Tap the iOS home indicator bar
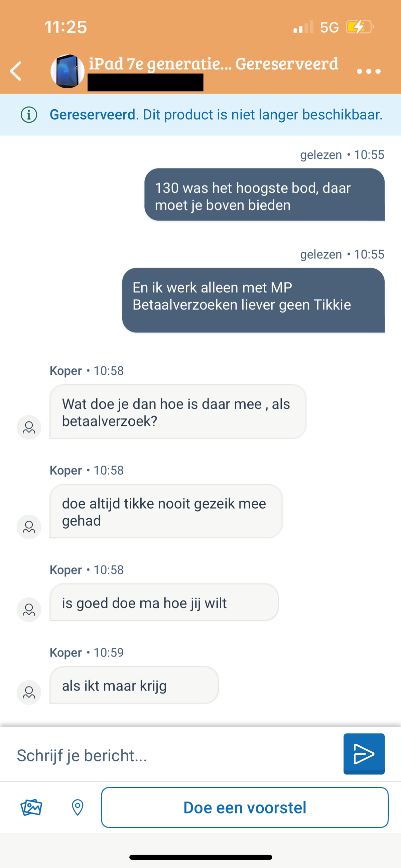Screen dimensions: 401x868 tap(200, 857)
